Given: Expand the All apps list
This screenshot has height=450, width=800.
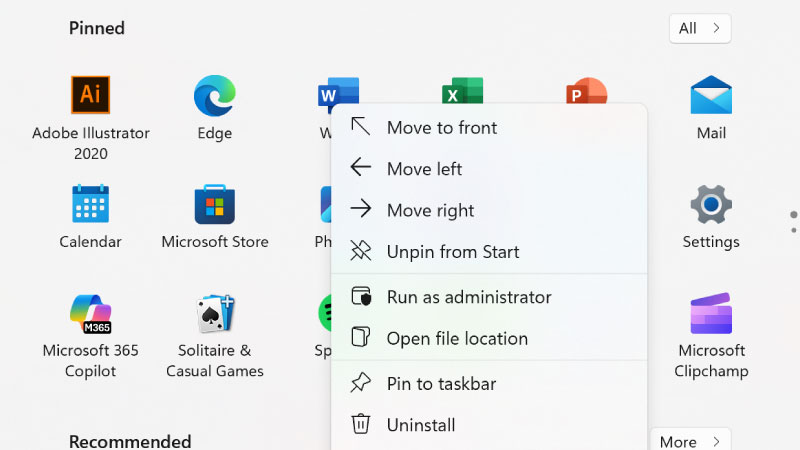Looking at the screenshot, I should [699, 28].
